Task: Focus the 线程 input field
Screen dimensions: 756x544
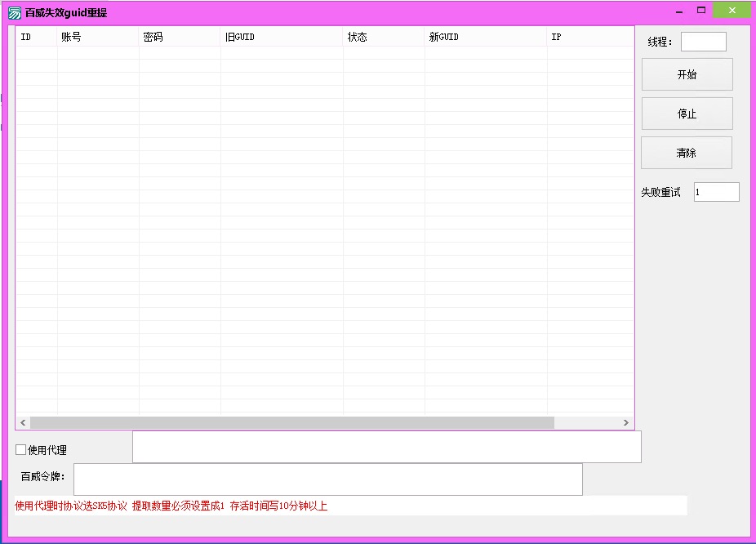Action: tap(703, 42)
